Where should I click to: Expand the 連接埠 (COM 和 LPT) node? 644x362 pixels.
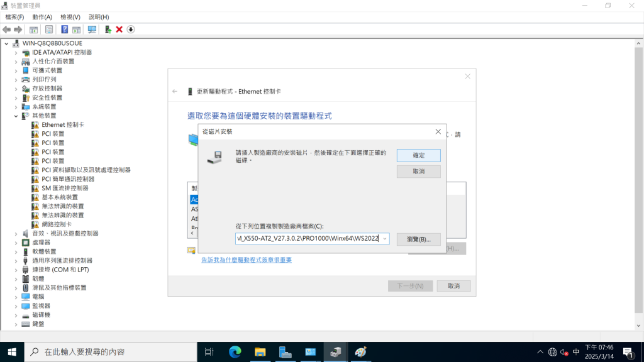(16, 270)
